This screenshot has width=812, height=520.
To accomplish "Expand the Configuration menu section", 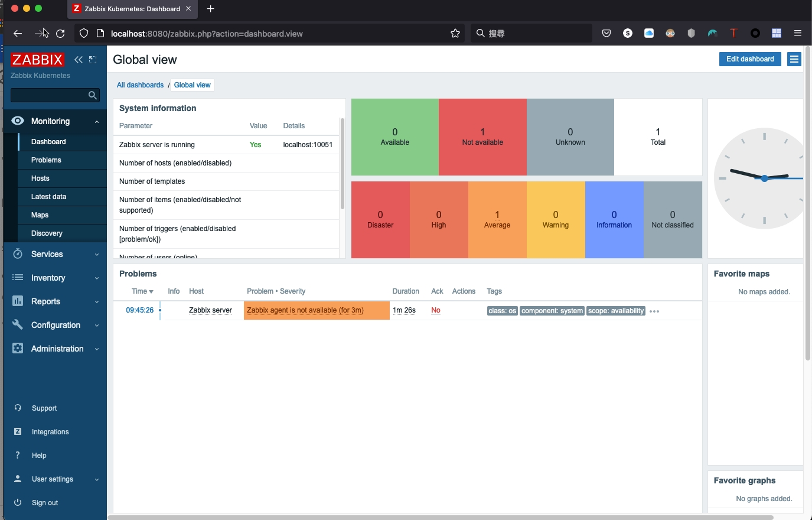I will click(97, 326).
